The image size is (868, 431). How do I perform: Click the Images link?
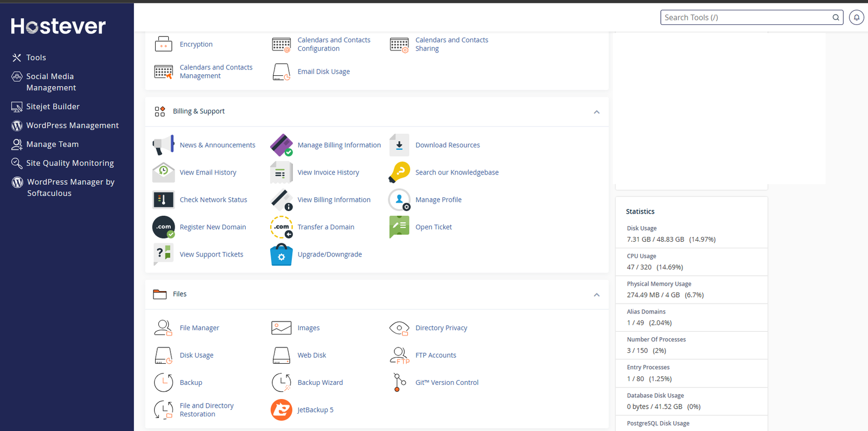click(x=308, y=328)
